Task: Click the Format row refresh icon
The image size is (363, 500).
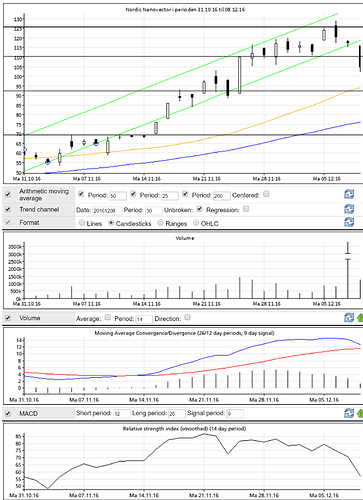Action: 349,222
